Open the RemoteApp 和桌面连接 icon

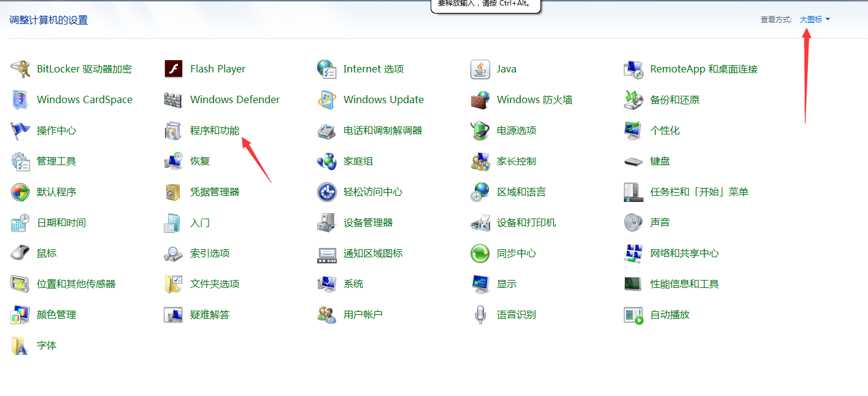(634, 69)
